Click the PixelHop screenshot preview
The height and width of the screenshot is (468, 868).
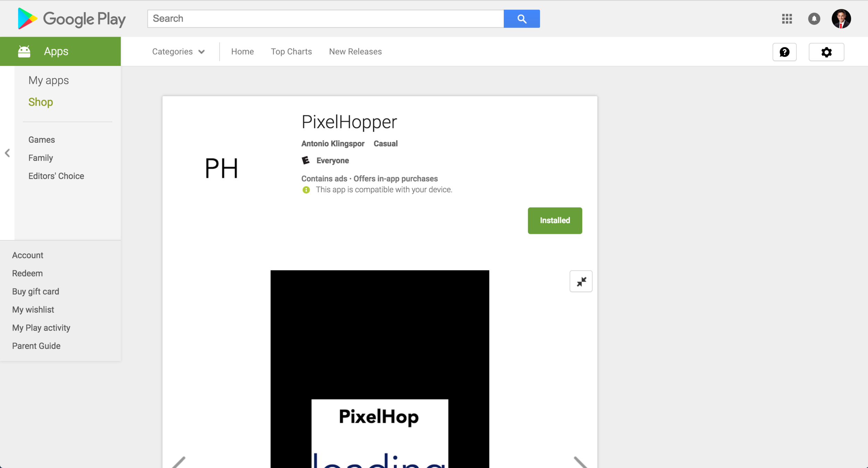tap(380, 369)
